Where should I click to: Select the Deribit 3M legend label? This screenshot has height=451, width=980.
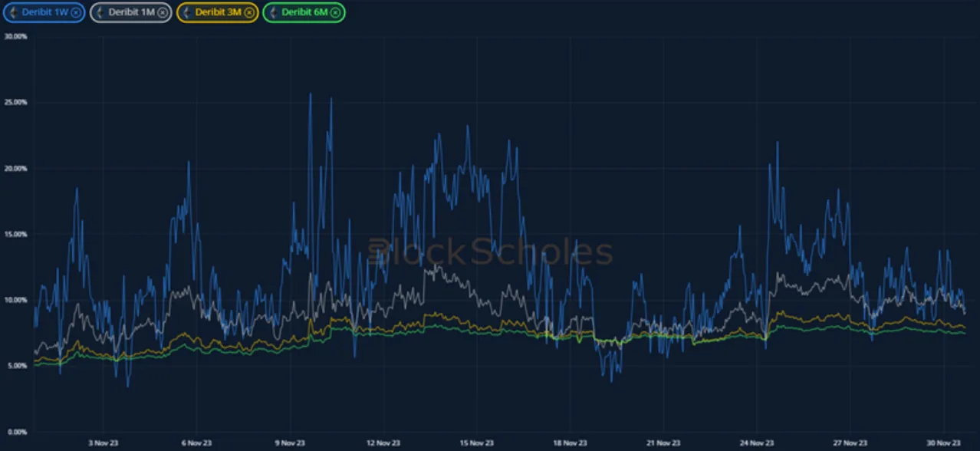219,12
